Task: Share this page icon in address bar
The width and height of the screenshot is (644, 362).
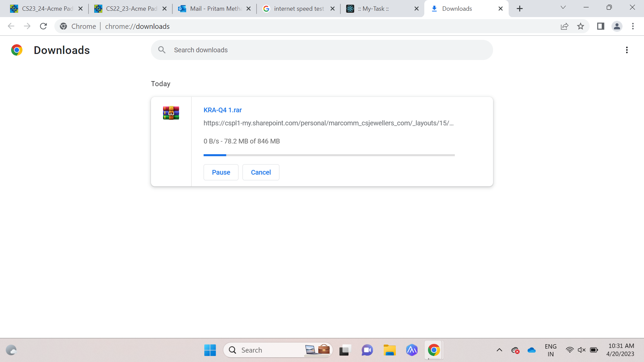Action: coord(565,26)
